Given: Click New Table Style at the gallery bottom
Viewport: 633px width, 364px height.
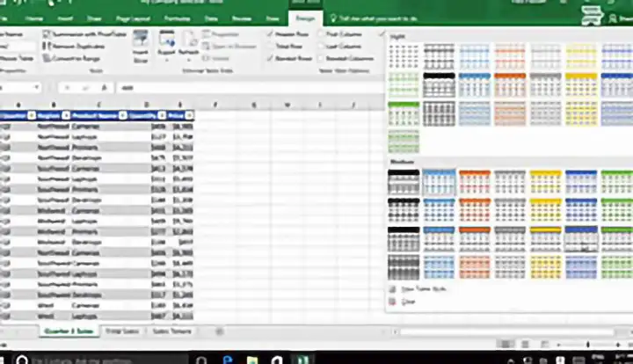Looking at the screenshot, I should [x=420, y=288].
